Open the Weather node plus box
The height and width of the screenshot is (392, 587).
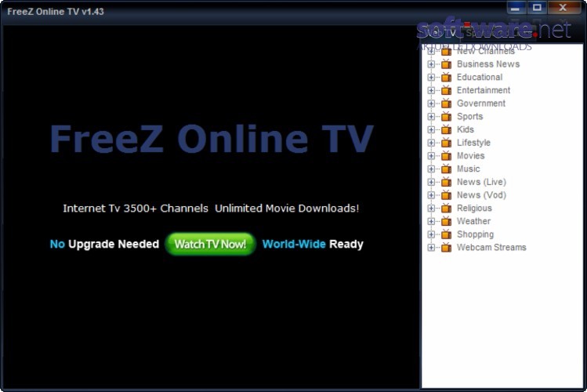431,222
